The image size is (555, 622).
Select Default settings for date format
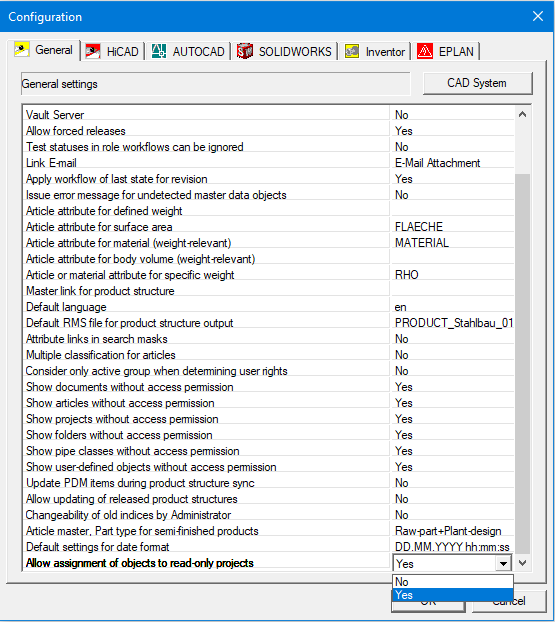point(206,547)
